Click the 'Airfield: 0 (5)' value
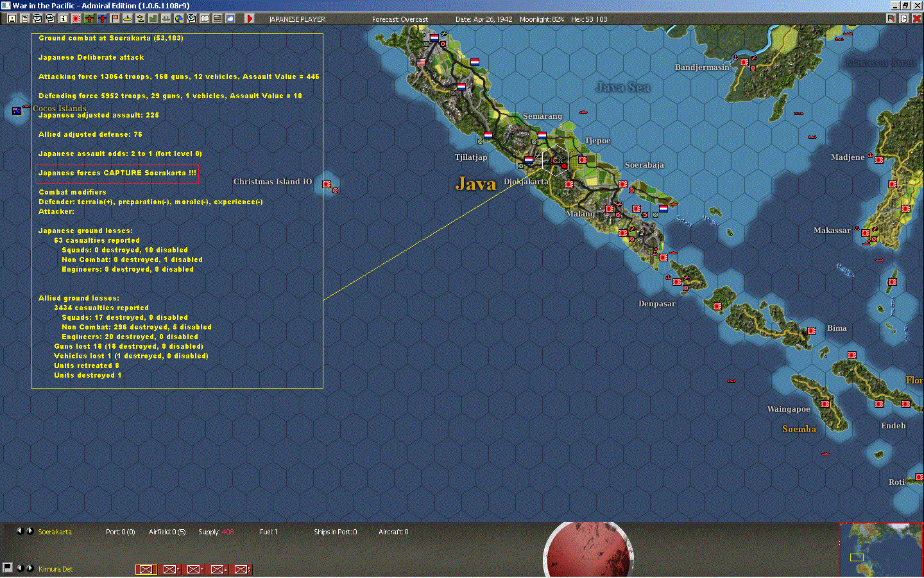The image size is (924, 578). [x=167, y=532]
